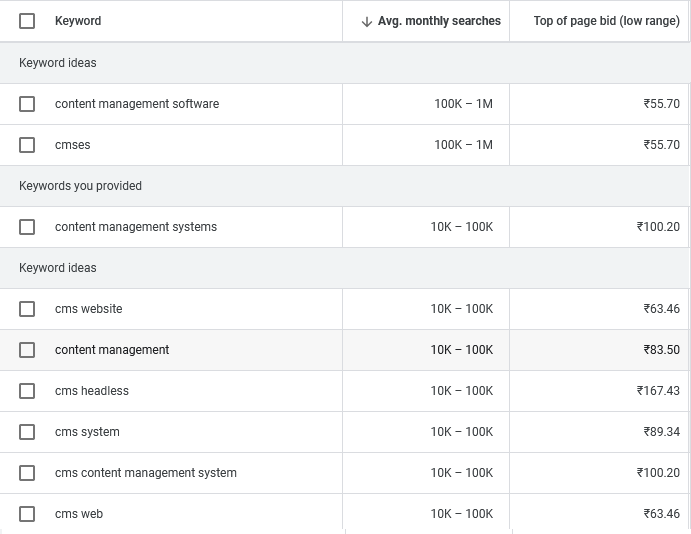Tick the checkbox beside cms web

pyautogui.click(x=27, y=514)
